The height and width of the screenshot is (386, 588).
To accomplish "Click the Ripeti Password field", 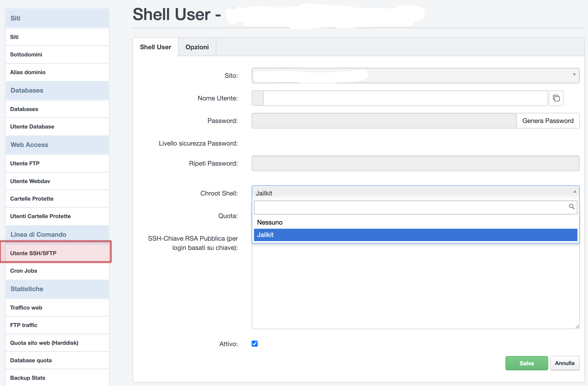I will pyautogui.click(x=415, y=163).
